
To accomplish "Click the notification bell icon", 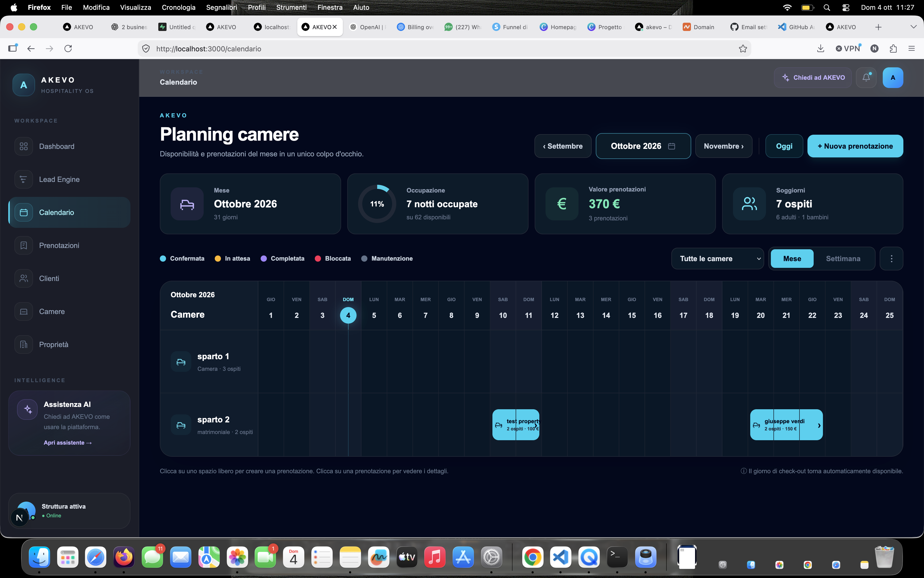I will (x=866, y=78).
